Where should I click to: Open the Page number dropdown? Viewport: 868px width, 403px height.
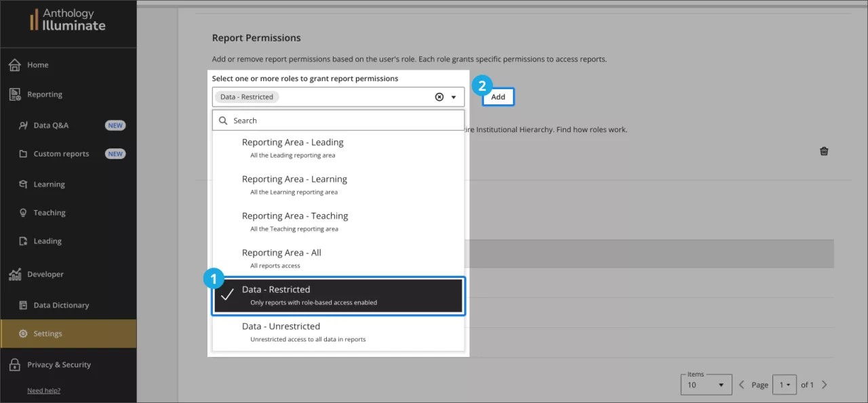785,384
